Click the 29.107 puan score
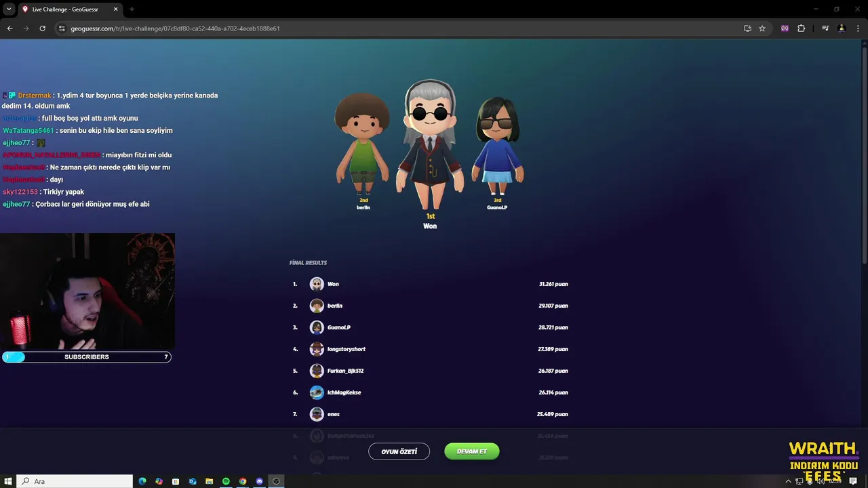 [x=553, y=306]
